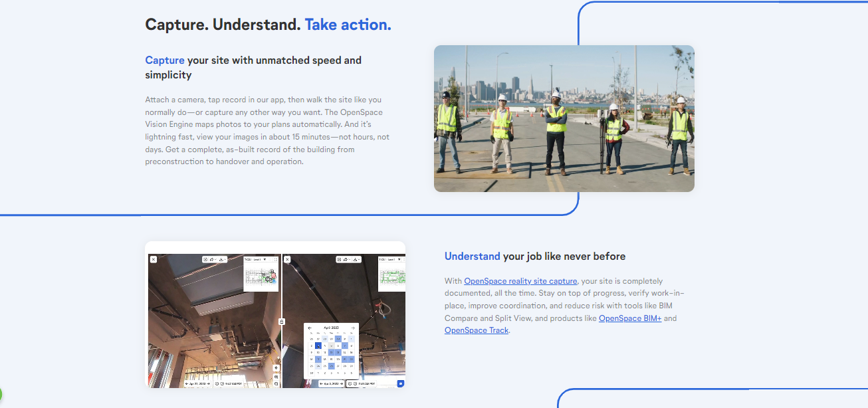Viewport: 868px width, 408px height.
Task: Click the field note photo icon in viewer toolbar
Action: (205, 259)
